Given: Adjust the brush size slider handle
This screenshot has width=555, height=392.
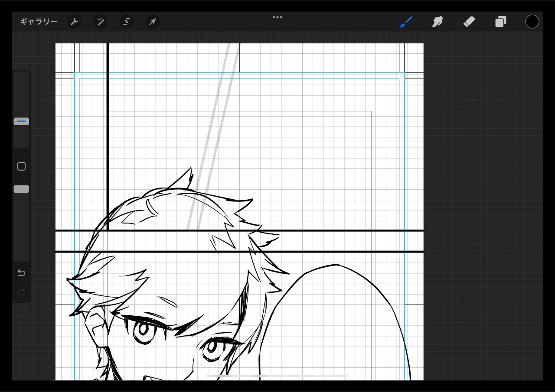Looking at the screenshot, I should coord(21,121).
